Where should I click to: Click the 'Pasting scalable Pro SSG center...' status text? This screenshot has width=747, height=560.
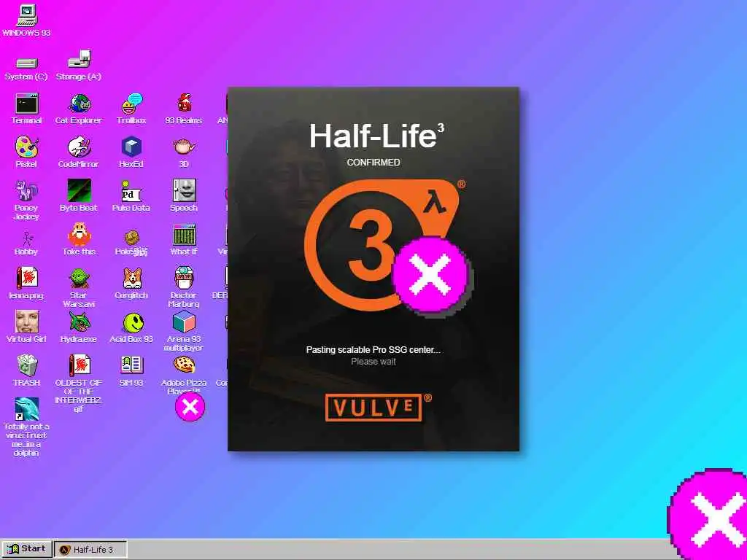tap(373, 349)
